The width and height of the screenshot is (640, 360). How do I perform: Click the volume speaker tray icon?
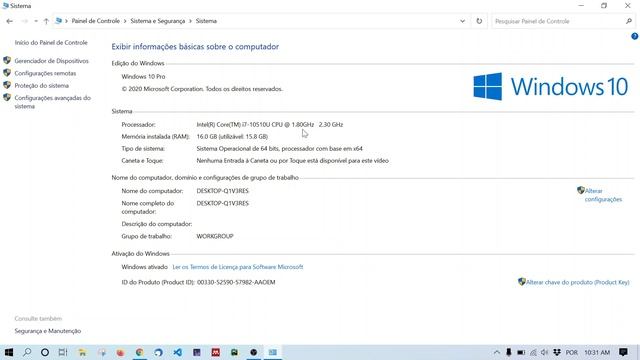point(544,352)
